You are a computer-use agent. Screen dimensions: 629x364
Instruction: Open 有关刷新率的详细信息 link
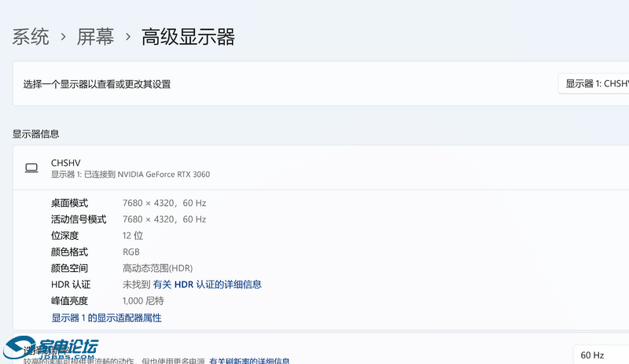pyautogui.click(x=248, y=361)
